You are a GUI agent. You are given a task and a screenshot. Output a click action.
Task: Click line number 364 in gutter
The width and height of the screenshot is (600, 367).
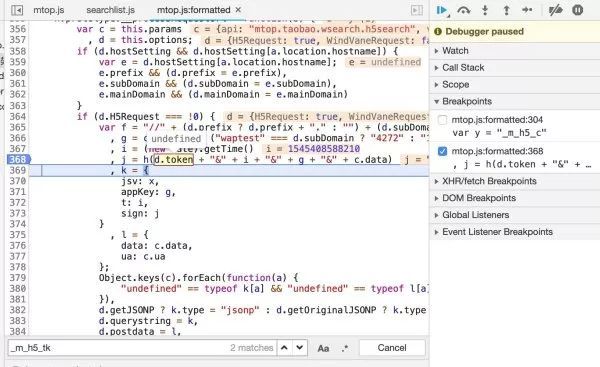coord(18,116)
